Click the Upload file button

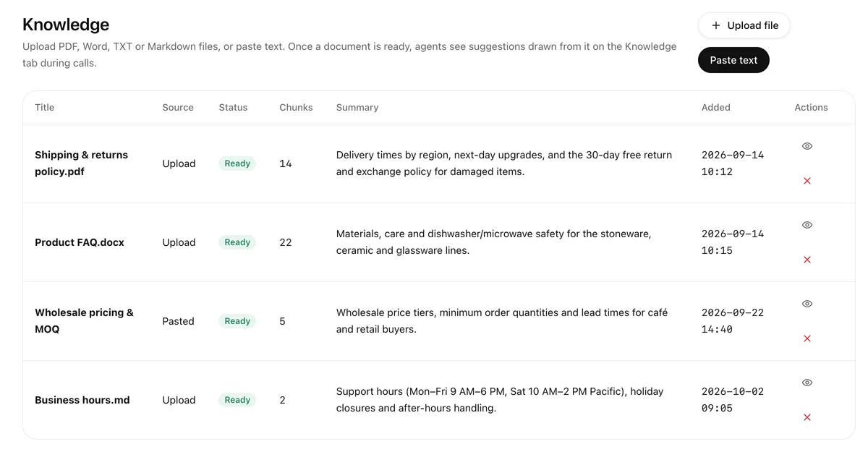(x=744, y=25)
